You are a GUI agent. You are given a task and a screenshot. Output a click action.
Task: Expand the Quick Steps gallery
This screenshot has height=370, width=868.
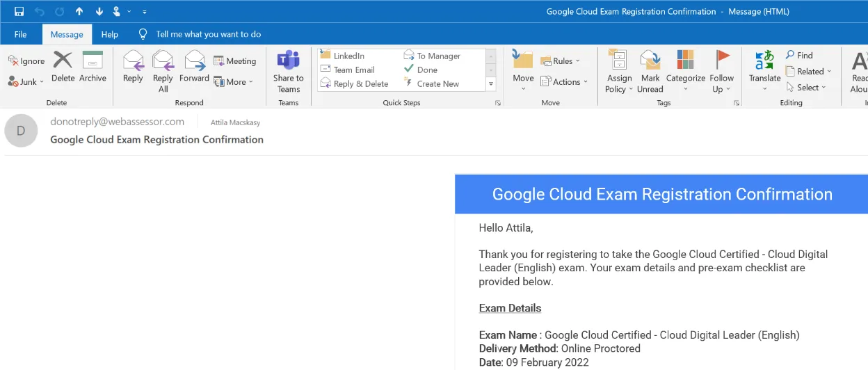pos(491,83)
